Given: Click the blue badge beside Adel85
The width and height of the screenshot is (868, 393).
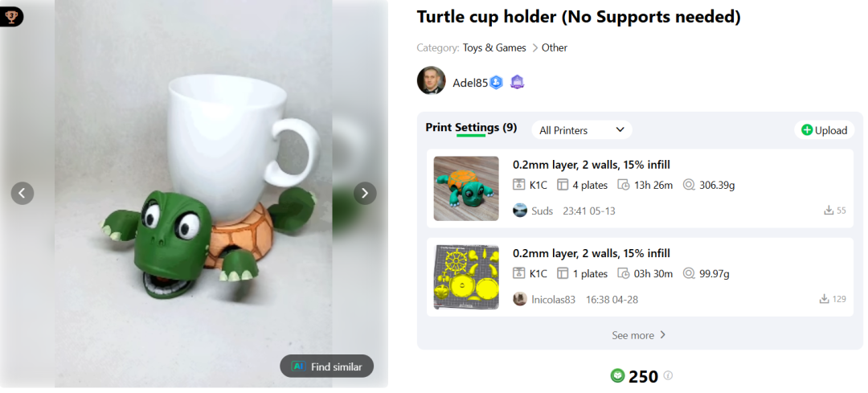Looking at the screenshot, I should [497, 82].
